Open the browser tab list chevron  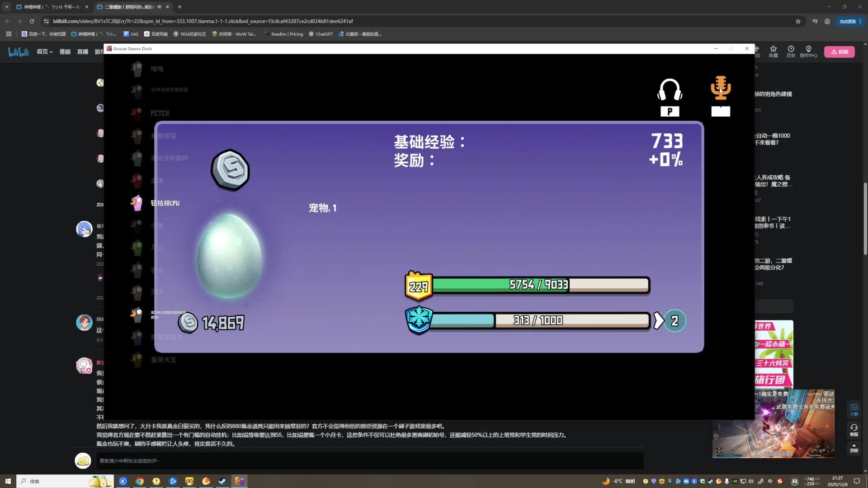click(6, 7)
